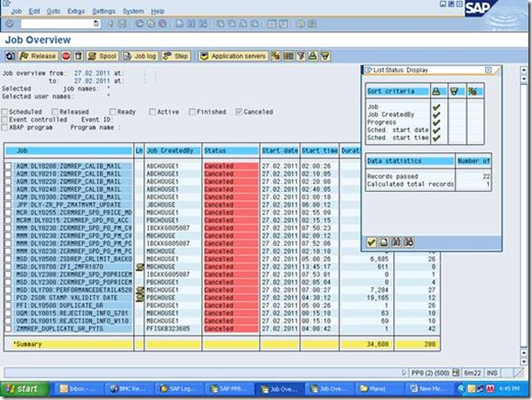Click the Delete job trash icon
The image size is (532, 400).
coord(78,56)
